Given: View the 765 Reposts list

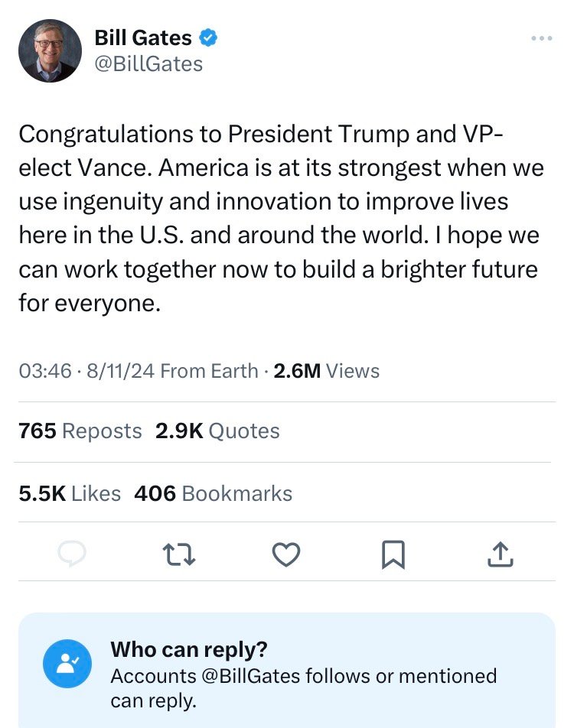Looking at the screenshot, I should pos(80,431).
